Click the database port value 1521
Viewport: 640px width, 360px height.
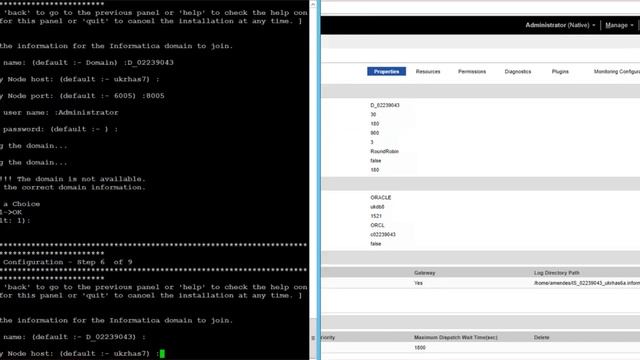point(376,216)
